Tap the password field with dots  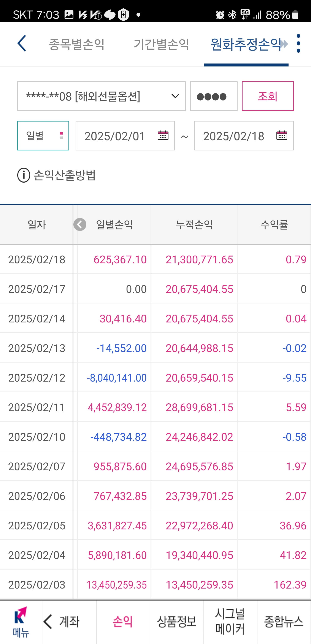pos(213,96)
